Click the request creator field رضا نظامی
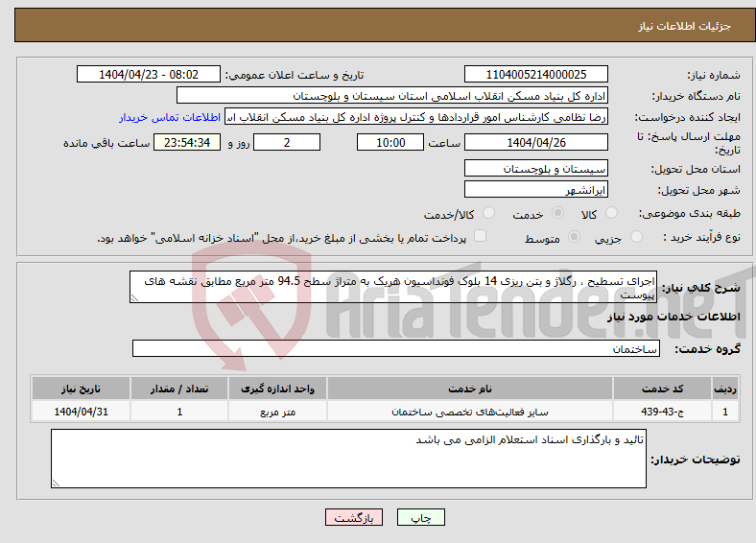Viewport: 756px width, 543px height. point(416,117)
